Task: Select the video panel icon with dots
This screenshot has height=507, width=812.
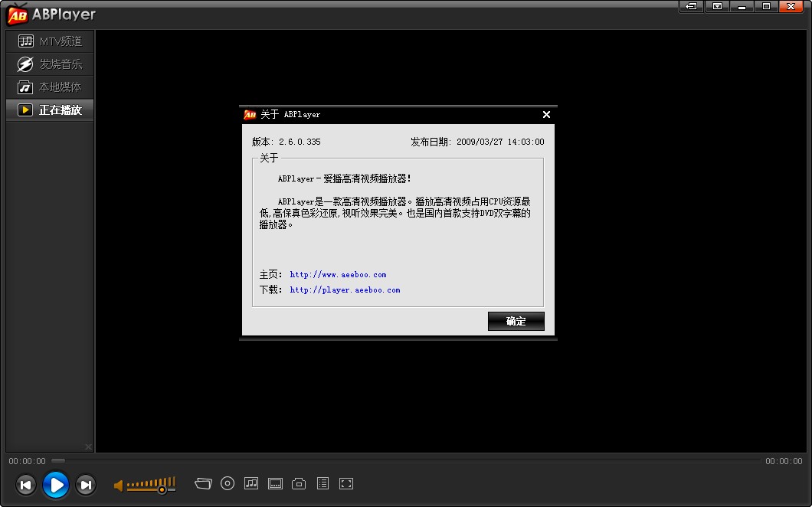Action: click(x=274, y=483)
